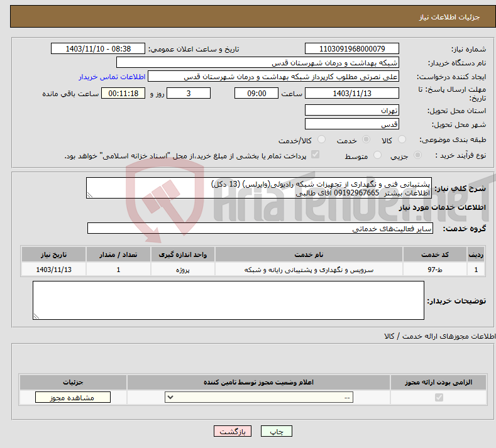Image resolution: width=496 pixels, height=448 pixels.
Task: Click the unit cell پروژه
Action: (182, 270)
